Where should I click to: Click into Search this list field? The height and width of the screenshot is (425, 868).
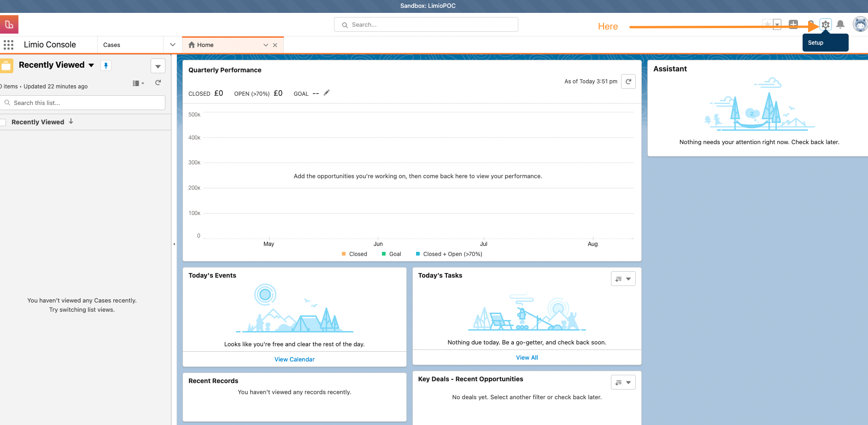(x=83, y=103)
